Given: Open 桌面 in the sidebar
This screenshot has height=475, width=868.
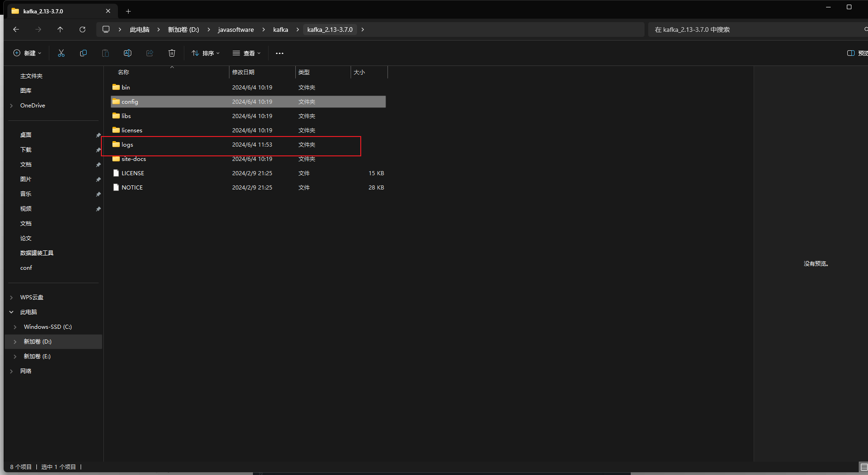Looking at the screenshot, I should pos(26,135).
